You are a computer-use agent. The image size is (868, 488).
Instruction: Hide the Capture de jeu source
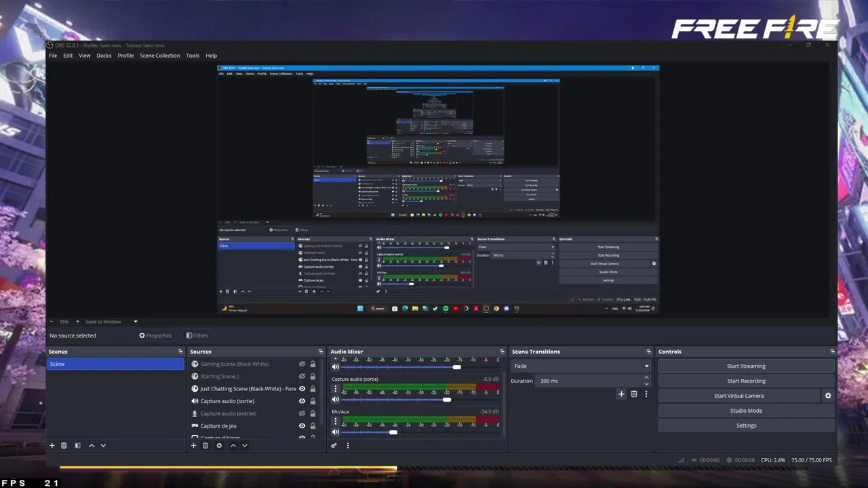(302, 426)
